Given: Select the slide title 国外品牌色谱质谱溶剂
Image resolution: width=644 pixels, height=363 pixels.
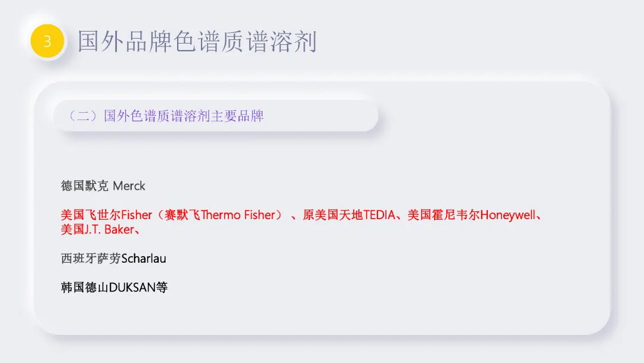Looking at the screenshot, I should pos(197,42).
